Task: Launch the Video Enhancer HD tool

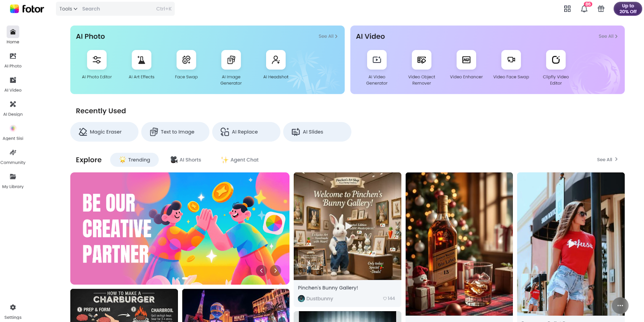Action: [466, 60]
